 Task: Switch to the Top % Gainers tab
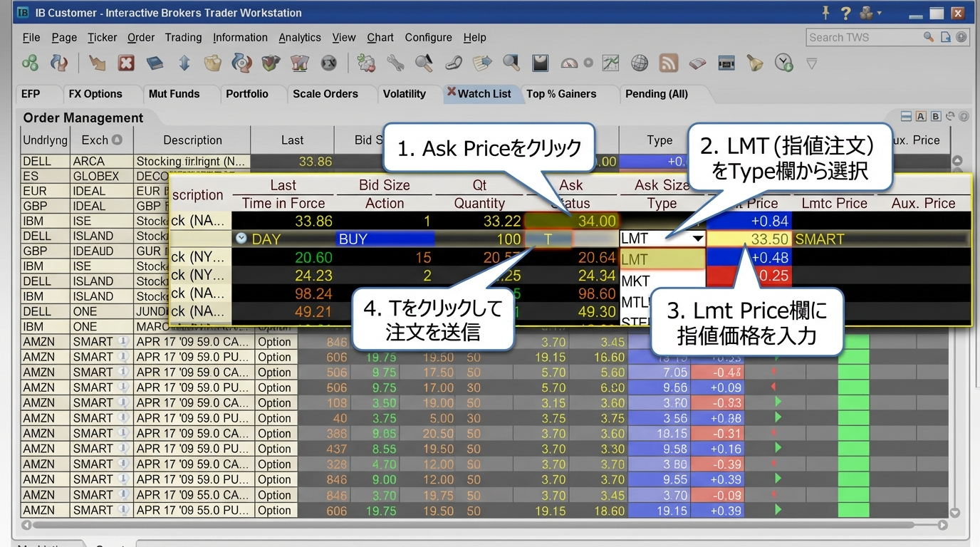coord(561,93)
